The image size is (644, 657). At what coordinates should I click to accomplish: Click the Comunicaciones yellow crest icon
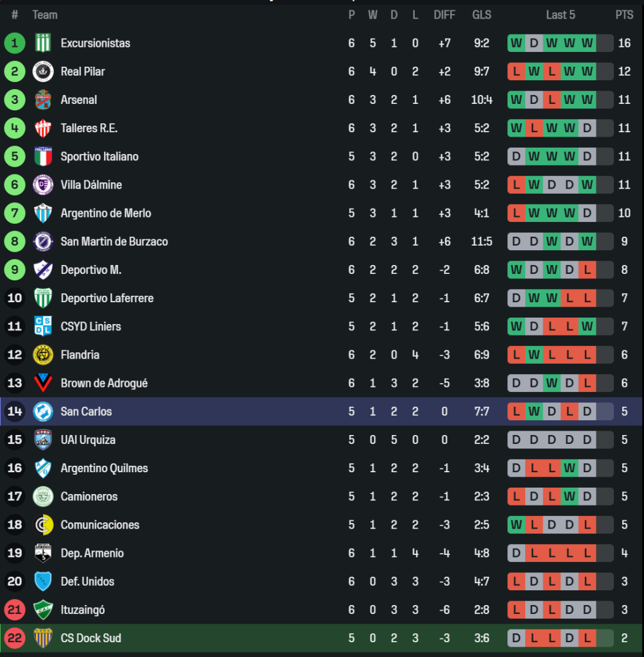(43, 525)
